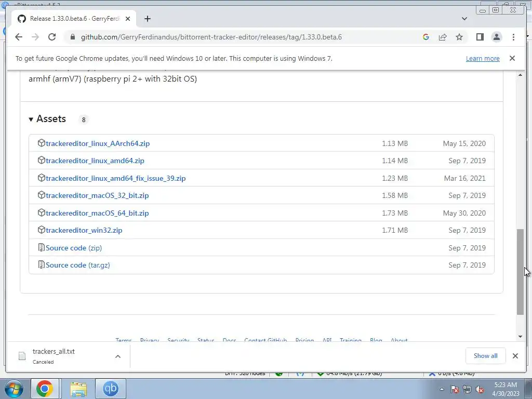The width and height of the screenshot is (532, 399).
Task: Collapse the Assets section
Action: 47,119
